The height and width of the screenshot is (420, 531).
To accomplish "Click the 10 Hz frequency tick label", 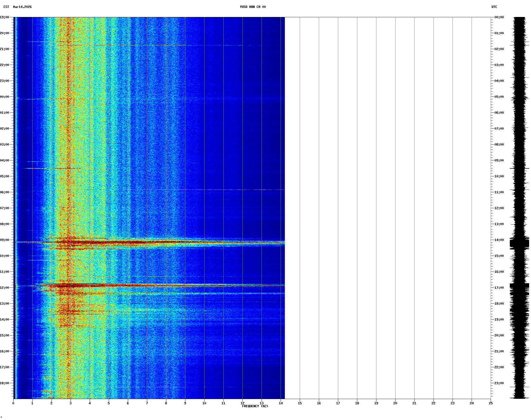I will [x=204, y=403].
